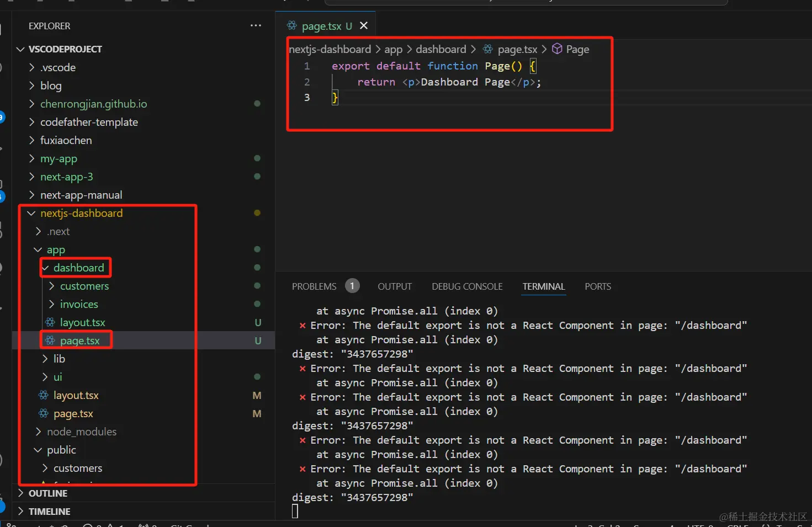The width and height of the screenshot is (812, 527).
Task: Click React icon of modified layout.tsx
Action: pos(44,395)
